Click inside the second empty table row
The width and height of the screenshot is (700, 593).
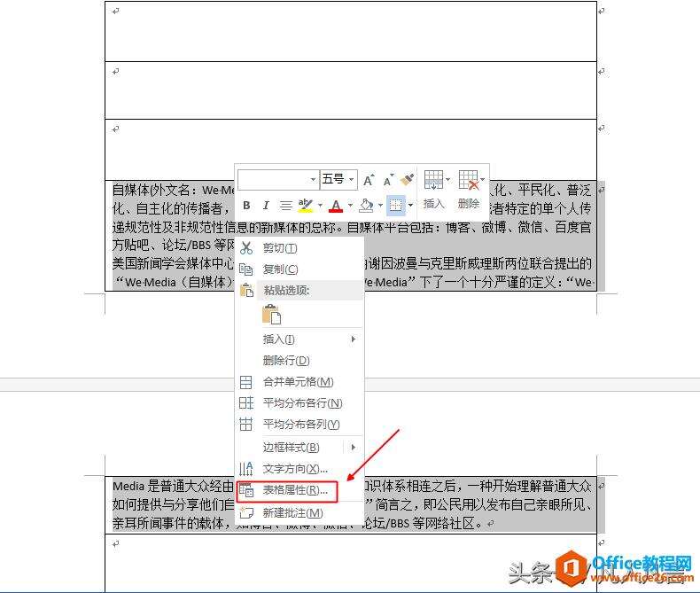coord(351,90)
